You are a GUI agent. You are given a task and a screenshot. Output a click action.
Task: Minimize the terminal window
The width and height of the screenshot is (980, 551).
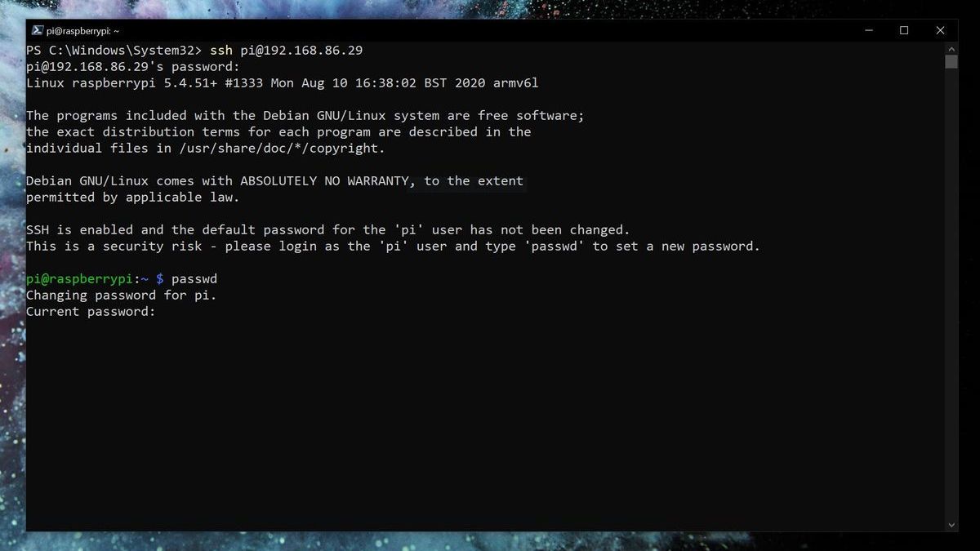[x=868, y=30]
